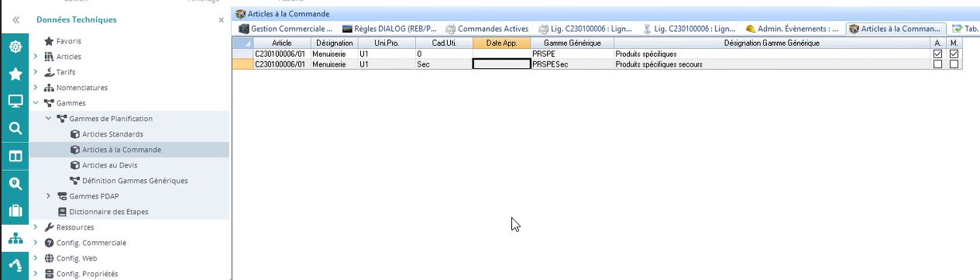Click the Gammes PDAP icon
980x280 pixels.
pos(62,196)
